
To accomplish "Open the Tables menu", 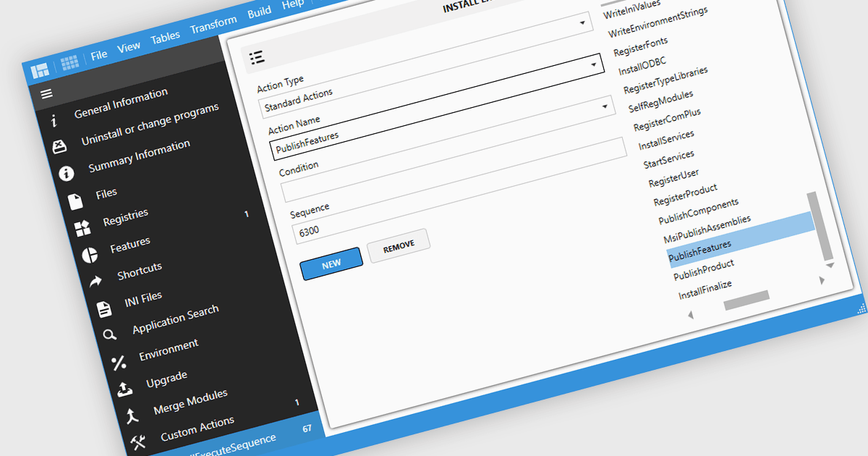I will [x=166, y=38].
